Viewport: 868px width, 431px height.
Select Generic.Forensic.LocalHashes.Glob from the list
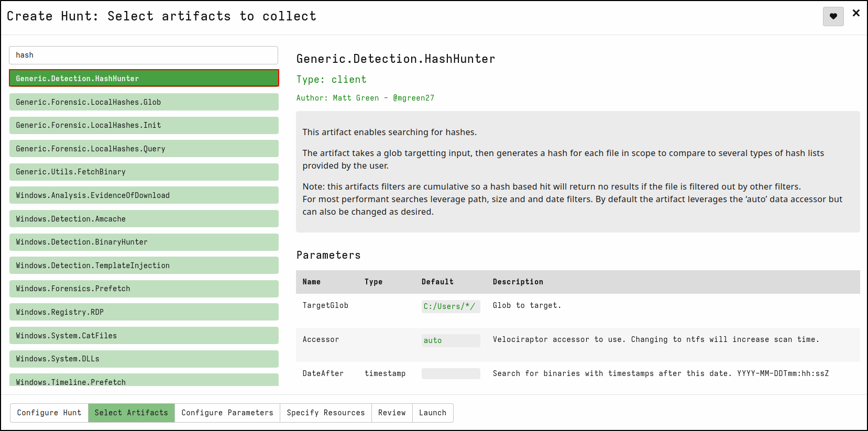coord(144,102)
